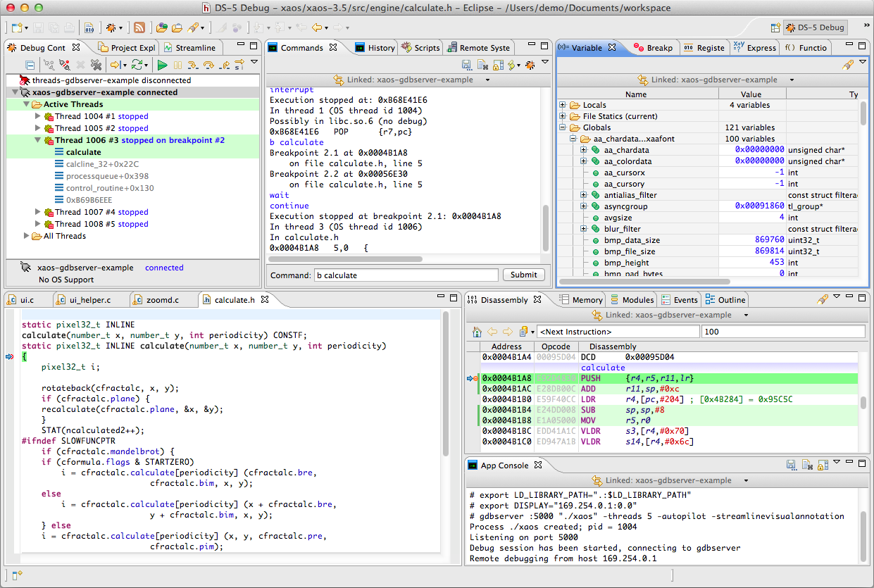Open the Linked: xaos-gdbserver-example dropdown
Viewport: 874px width, 588px height.
486,79
